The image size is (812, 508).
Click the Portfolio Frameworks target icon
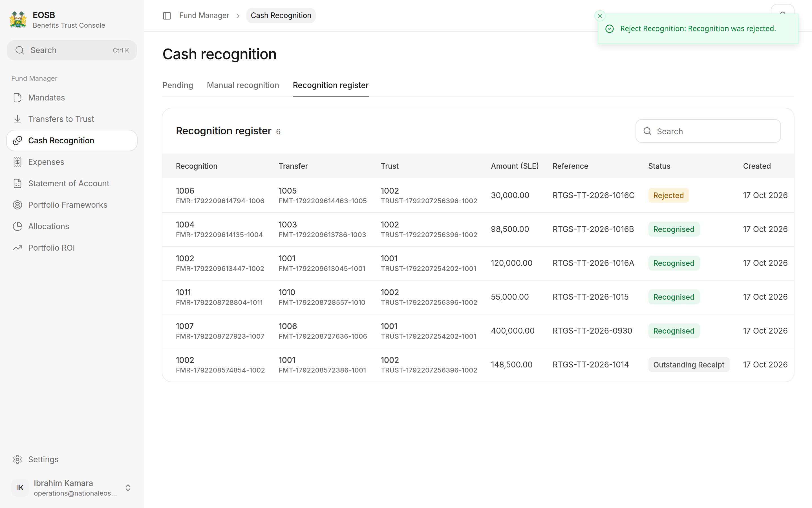pos(17,205)
